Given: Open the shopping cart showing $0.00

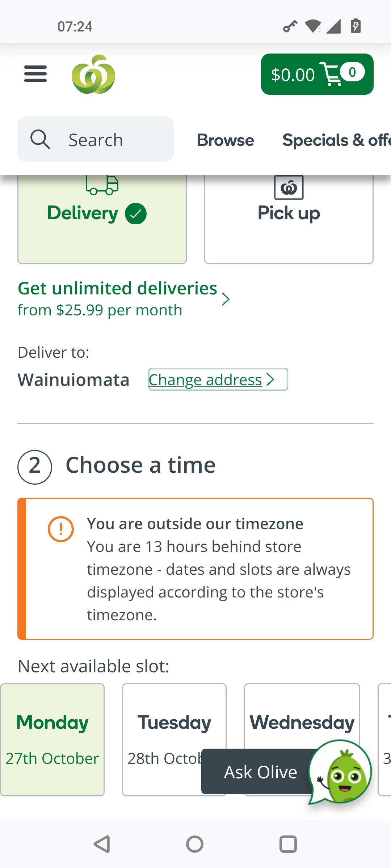Looking at the screenshot, I should (317, 74).
